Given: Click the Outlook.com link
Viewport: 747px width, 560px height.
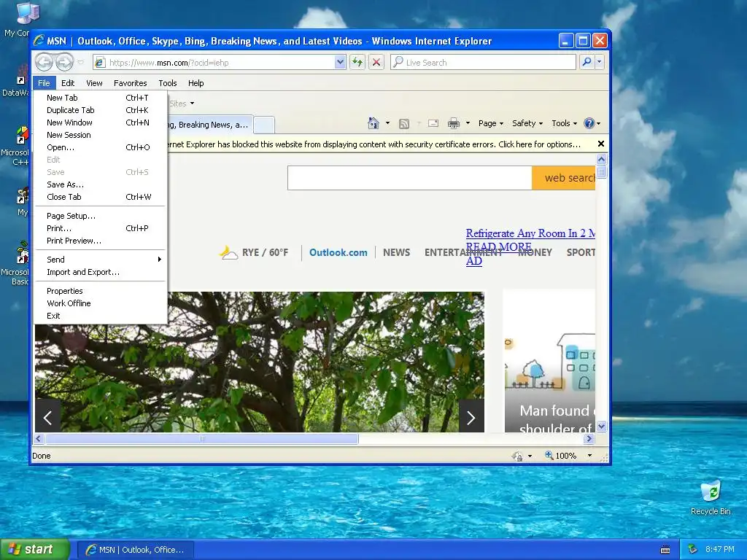Looking at the screenshot, I should coord(338,252).
